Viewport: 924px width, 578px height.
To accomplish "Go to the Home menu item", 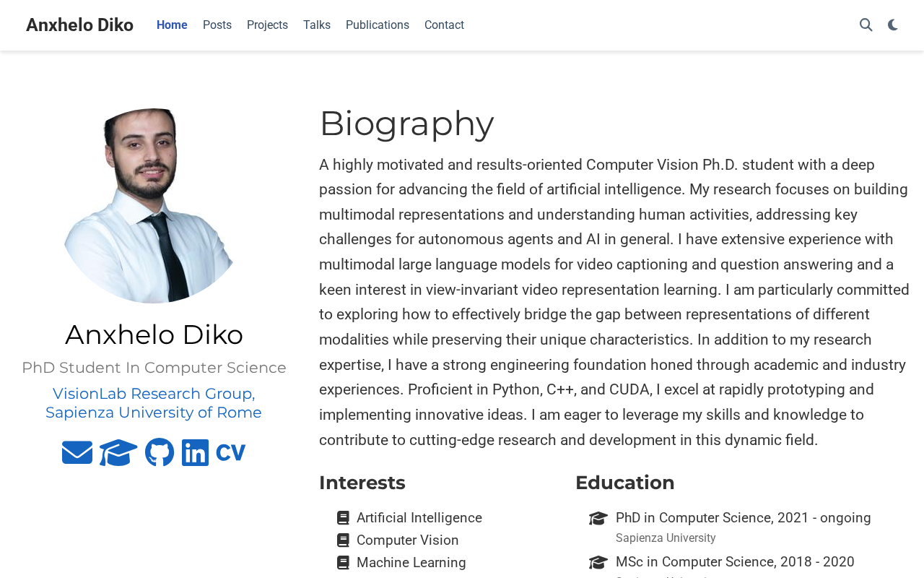I will (x=172, y=25).
